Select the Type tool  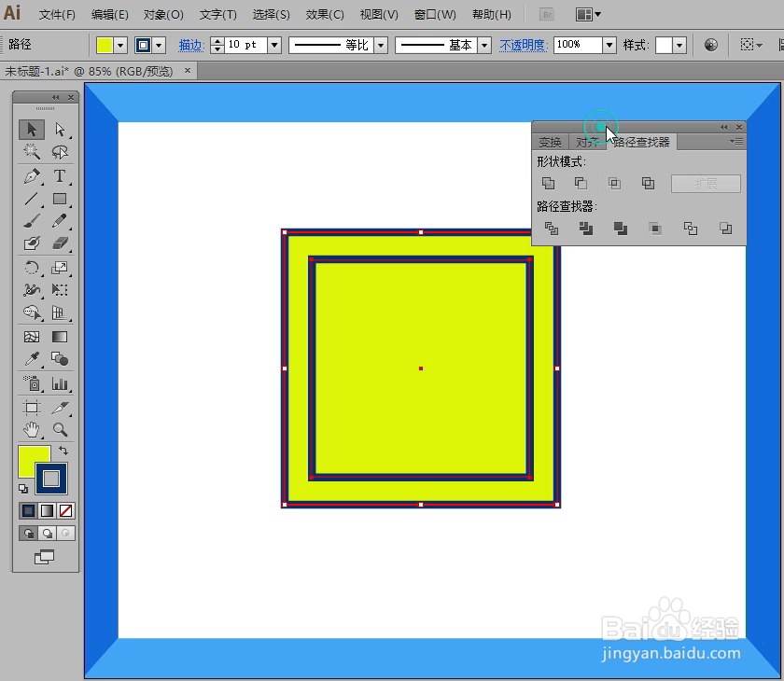[60, 176]
